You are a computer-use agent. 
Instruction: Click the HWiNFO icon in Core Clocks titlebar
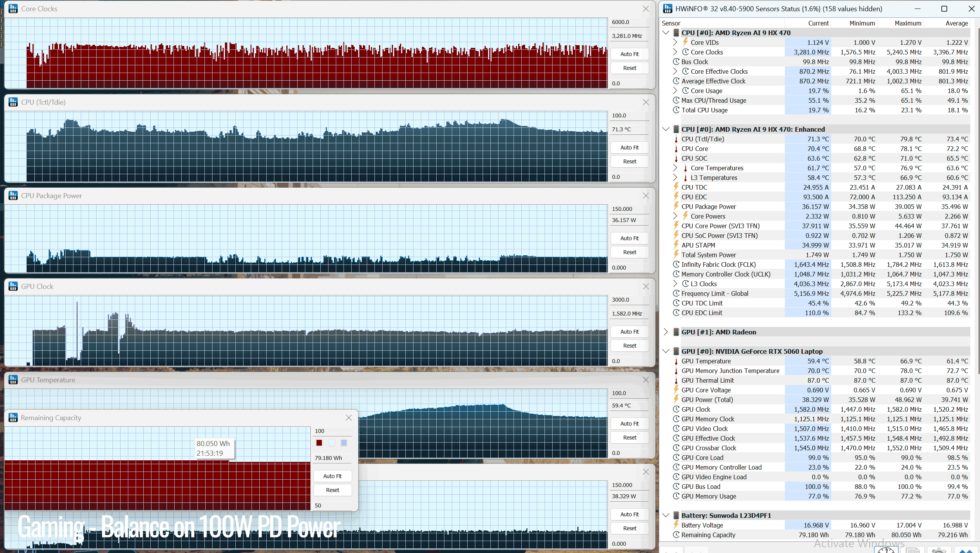(13, 8)
